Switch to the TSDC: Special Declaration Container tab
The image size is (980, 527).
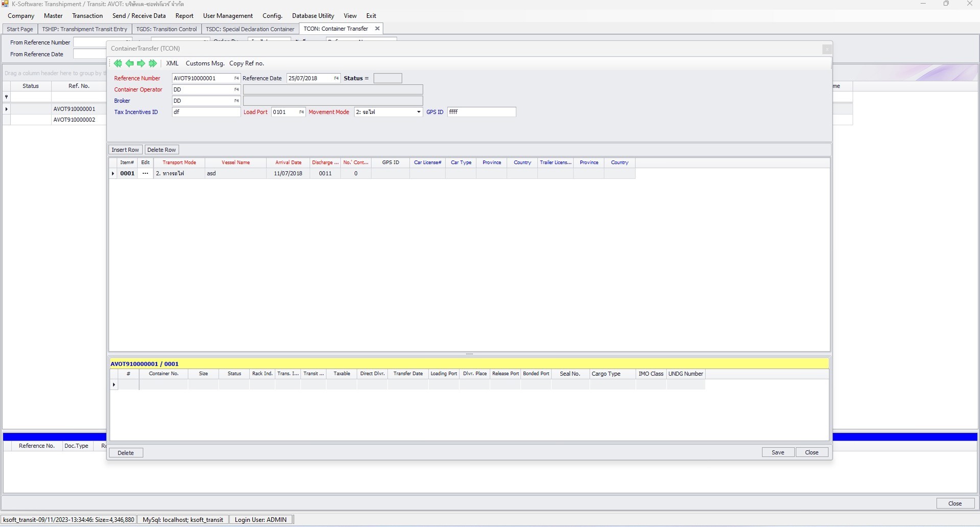[x=249, y=29]
